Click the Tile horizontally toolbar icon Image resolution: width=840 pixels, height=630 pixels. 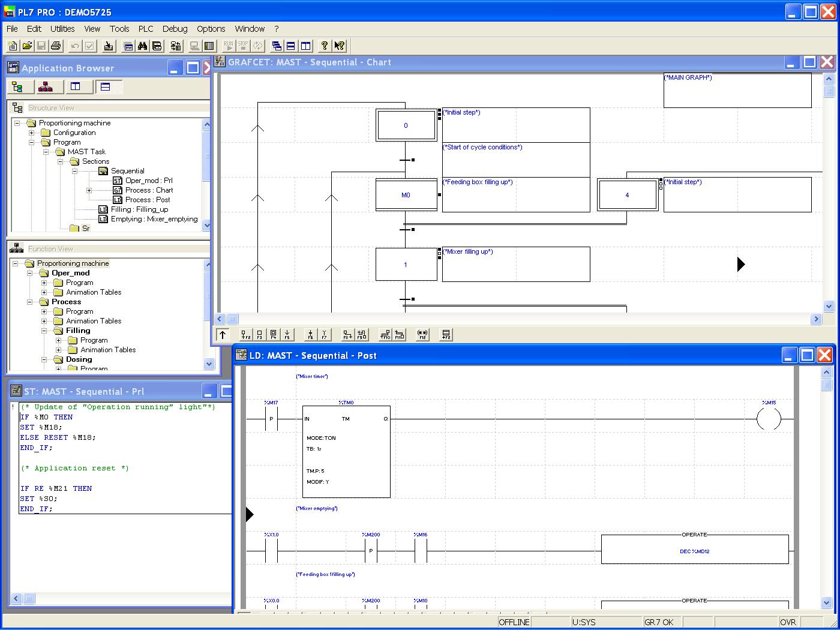click(x=291, y=46)
